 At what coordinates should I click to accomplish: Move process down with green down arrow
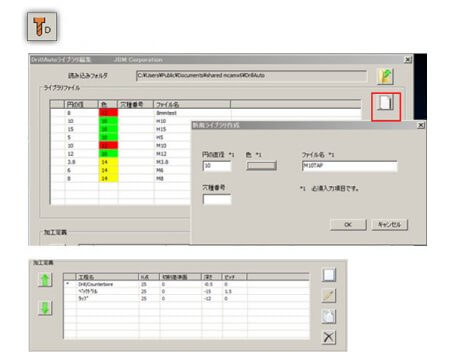(x=45, y=308)
